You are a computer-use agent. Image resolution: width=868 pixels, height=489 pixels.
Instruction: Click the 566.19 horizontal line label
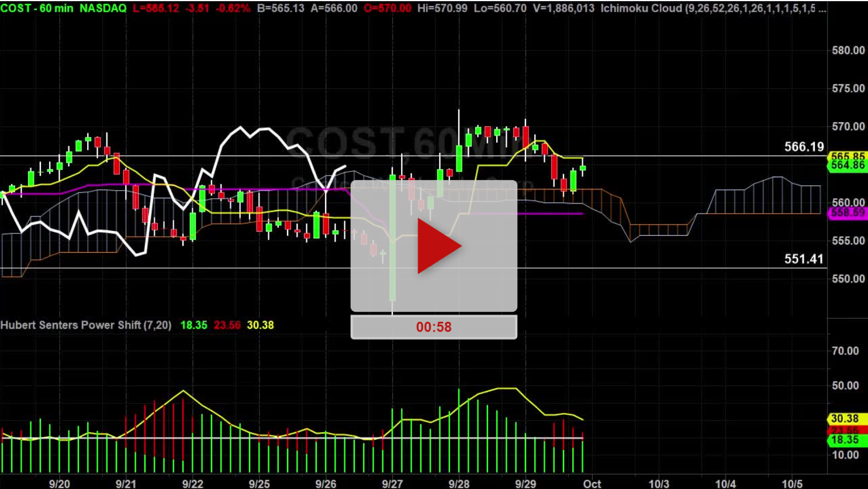(804, 147)
